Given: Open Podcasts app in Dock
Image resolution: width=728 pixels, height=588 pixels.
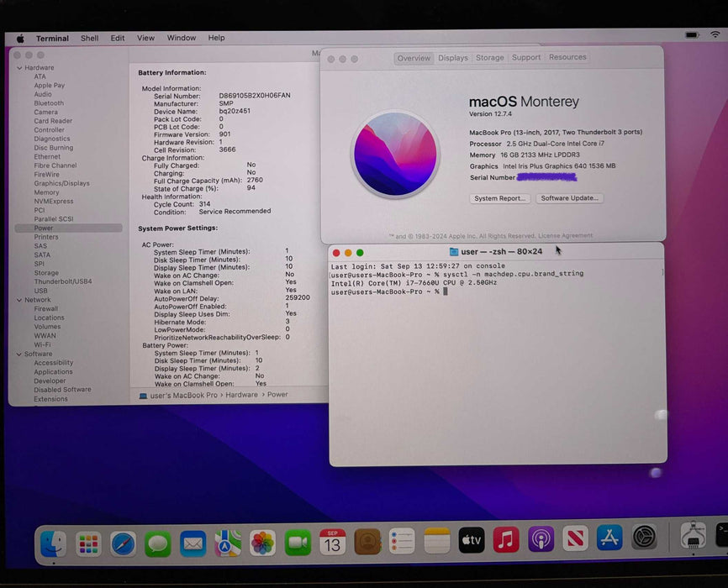Looking at the screenshot, I should [541, 539].
